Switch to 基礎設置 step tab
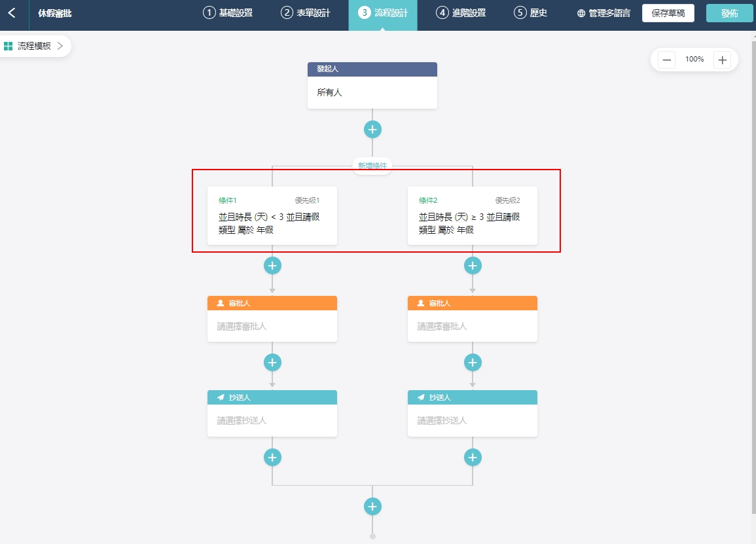This screenshot has width=756, height=544. point(228,13)
